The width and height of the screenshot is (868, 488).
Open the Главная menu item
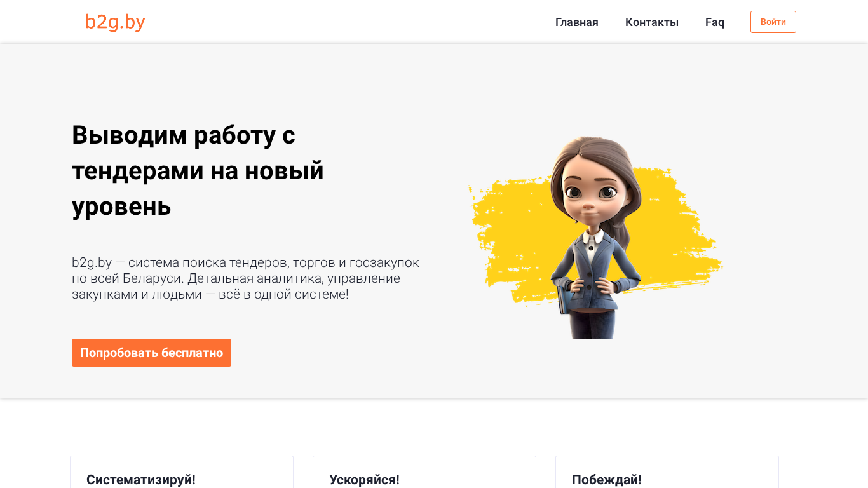(x=577, y=22)
